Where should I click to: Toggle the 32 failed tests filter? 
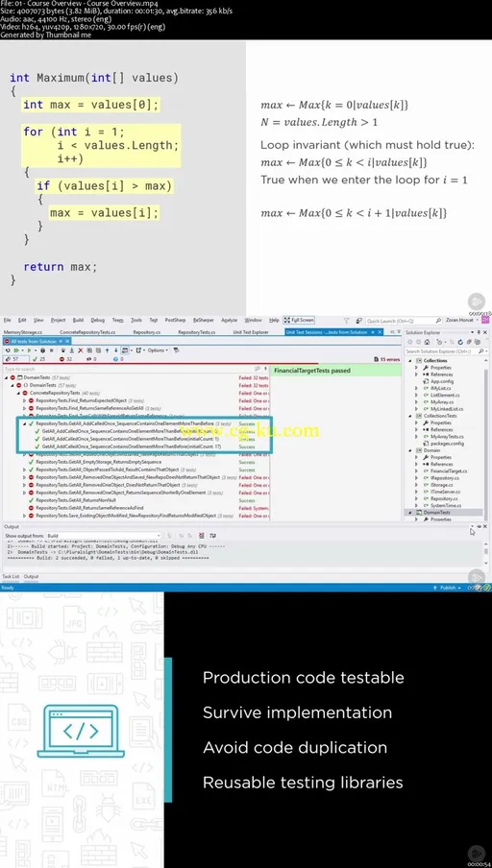click(x=66, y=359)
